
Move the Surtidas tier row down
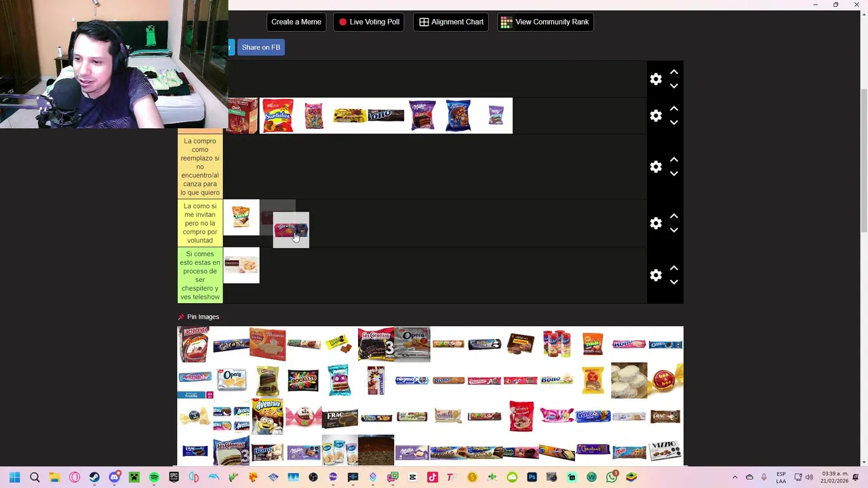click(674, 123)
